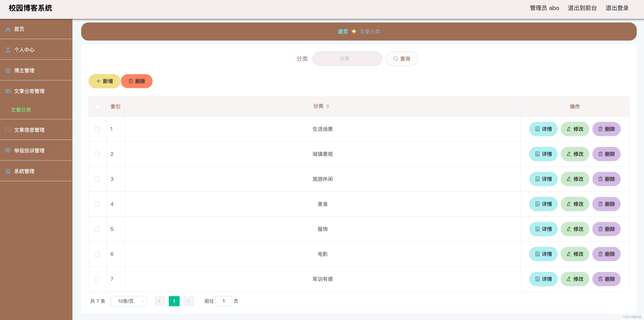
Task: Expand the 系统管理 menu chevron
Action: pos(64,170)
